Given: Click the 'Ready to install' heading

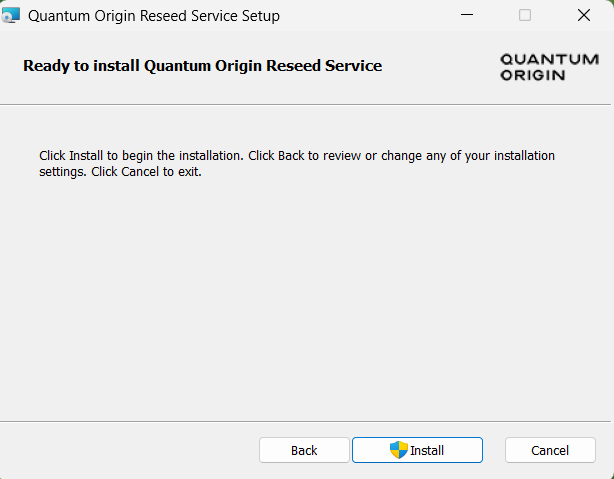Looking at the screenshot, I should (202, 66).
